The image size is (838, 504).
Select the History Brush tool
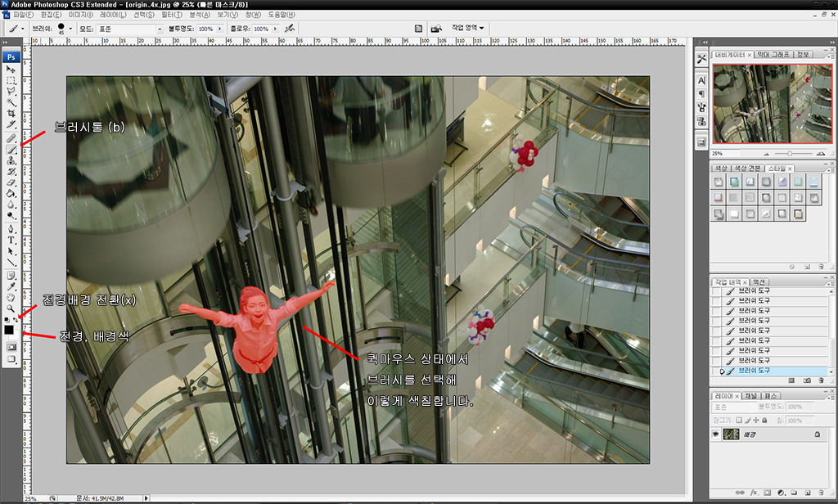click(11, 172)
